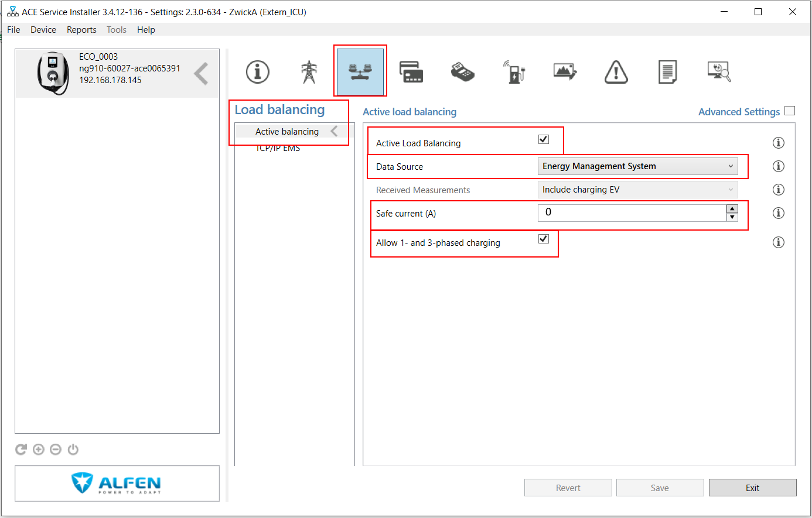Open the payment card settings icon

(411, 72)
